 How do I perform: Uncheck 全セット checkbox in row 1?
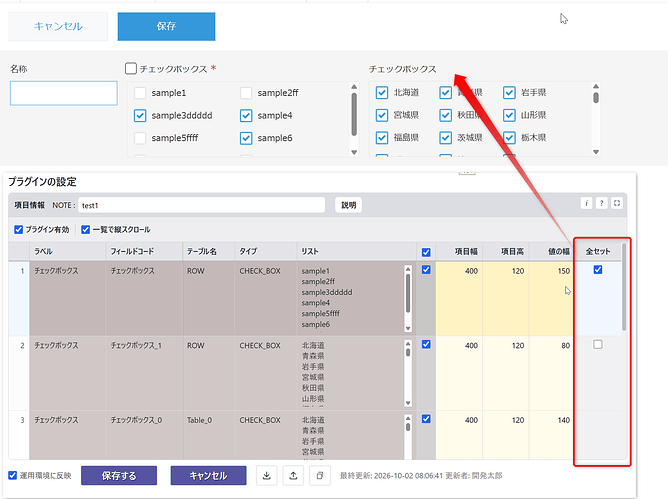click(598, 270)
